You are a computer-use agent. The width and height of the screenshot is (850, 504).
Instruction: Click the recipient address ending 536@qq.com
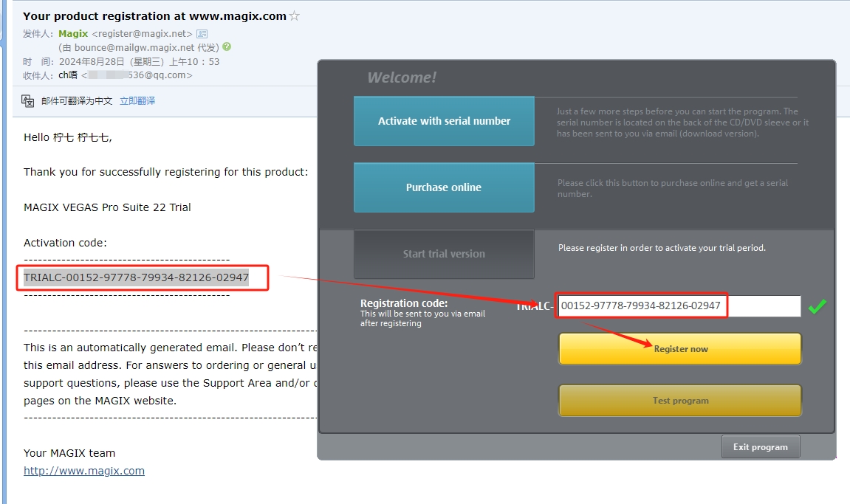[137, 75]
